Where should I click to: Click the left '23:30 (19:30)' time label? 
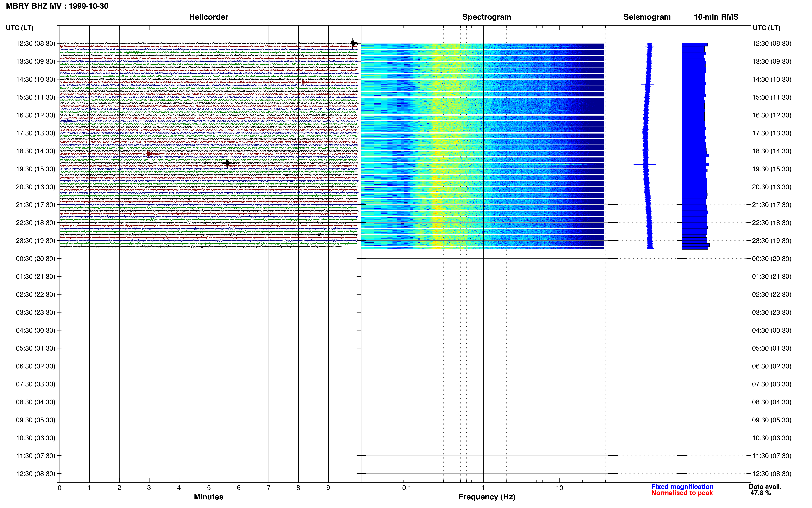point(36,240)
